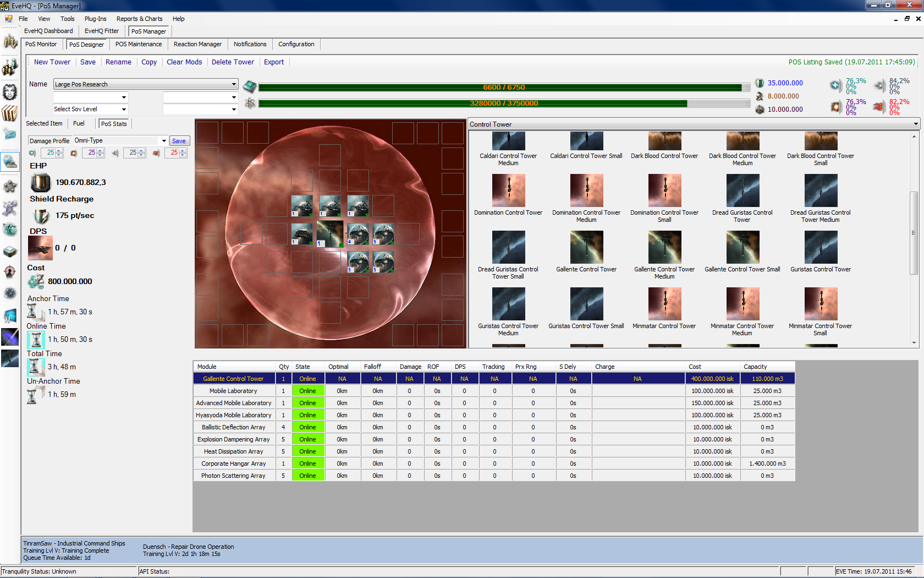Click Online state of Photon Scattering Array

click(307, 476)
